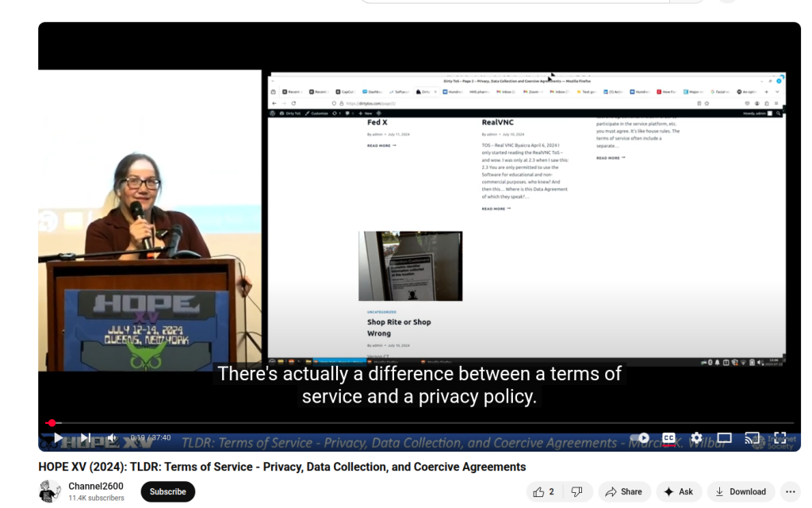Download the video
Screen dimensions: 812x508
point(741,492)
